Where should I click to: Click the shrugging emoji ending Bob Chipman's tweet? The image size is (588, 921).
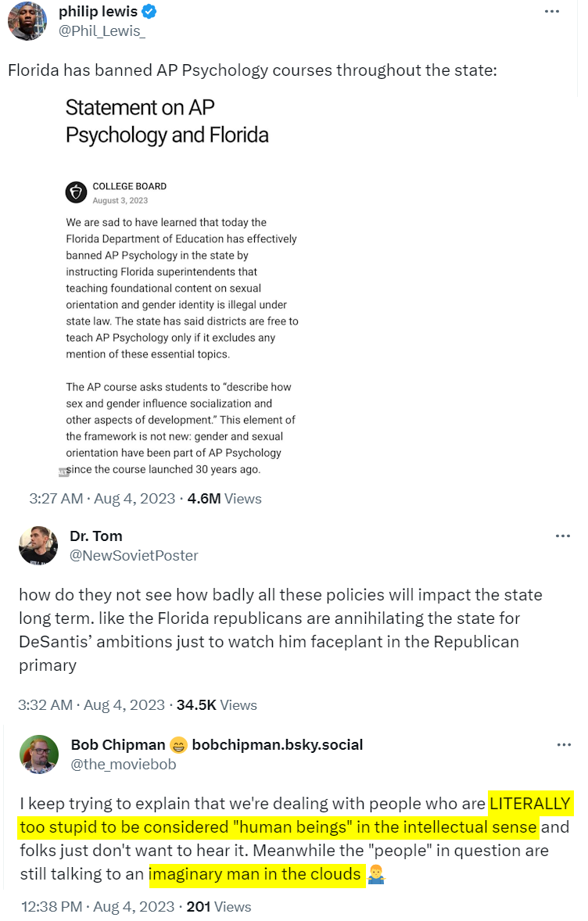click(376, 873)
